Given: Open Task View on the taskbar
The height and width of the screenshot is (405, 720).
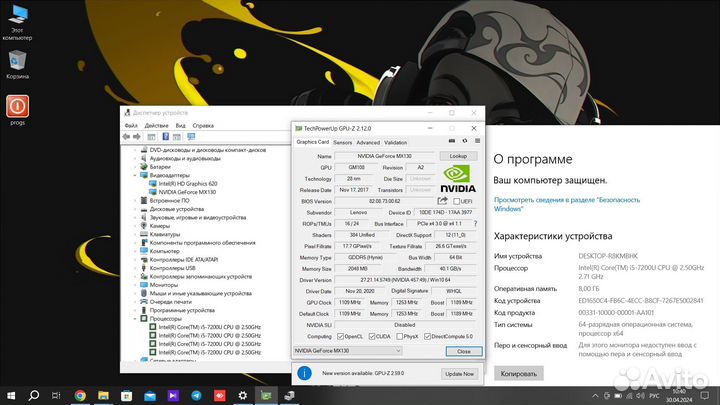Looking at the screenshot, I should point(56,395).
